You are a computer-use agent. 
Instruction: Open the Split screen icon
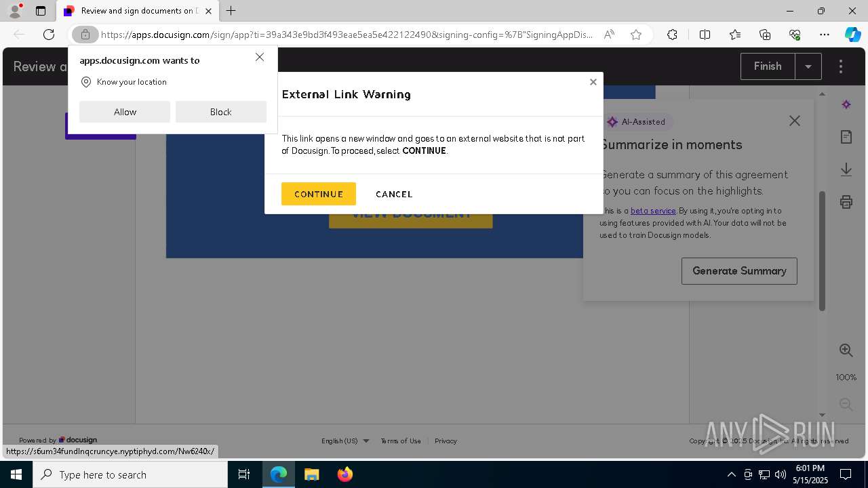coord(705,35)
